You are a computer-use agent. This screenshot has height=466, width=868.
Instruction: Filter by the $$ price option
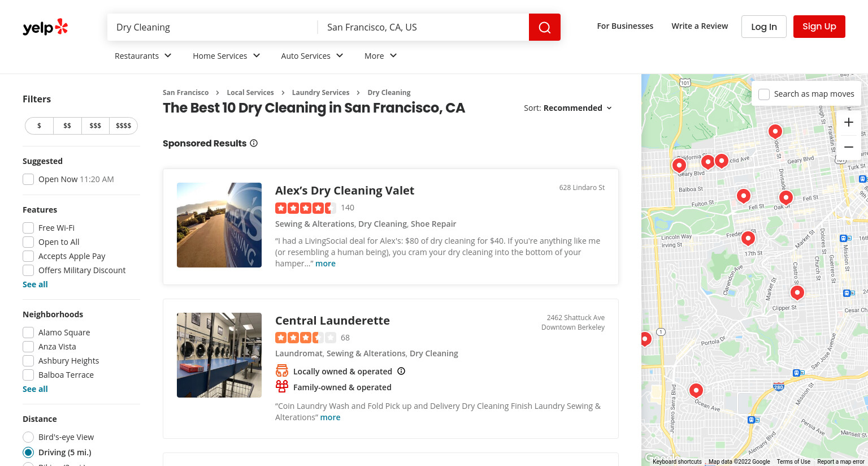pos(67,126)
